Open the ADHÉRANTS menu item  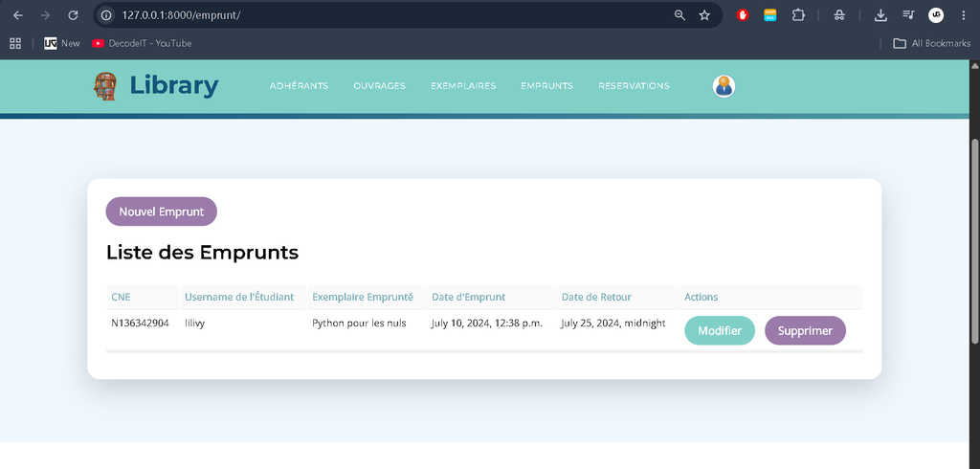299,86
